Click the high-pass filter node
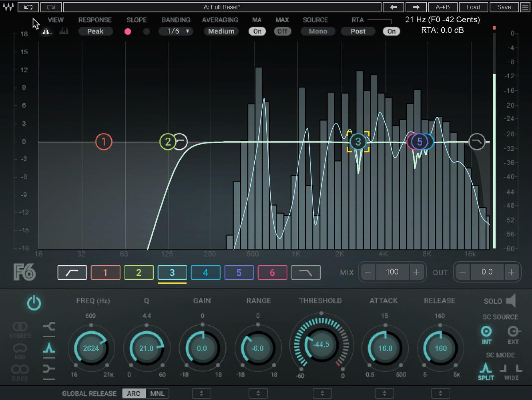The width and height of the screenshot is (532, 400). [181, 142]
